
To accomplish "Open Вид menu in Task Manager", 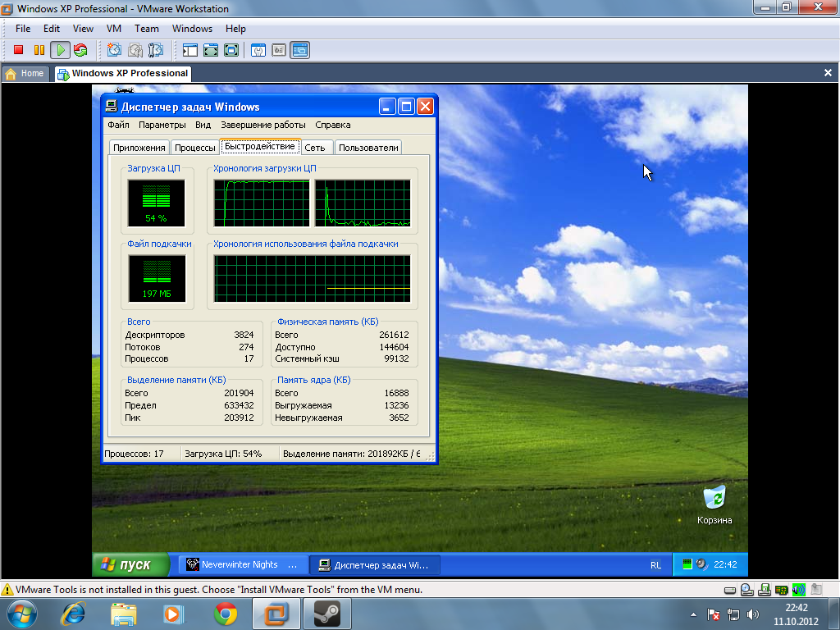I will pos(203,125).
